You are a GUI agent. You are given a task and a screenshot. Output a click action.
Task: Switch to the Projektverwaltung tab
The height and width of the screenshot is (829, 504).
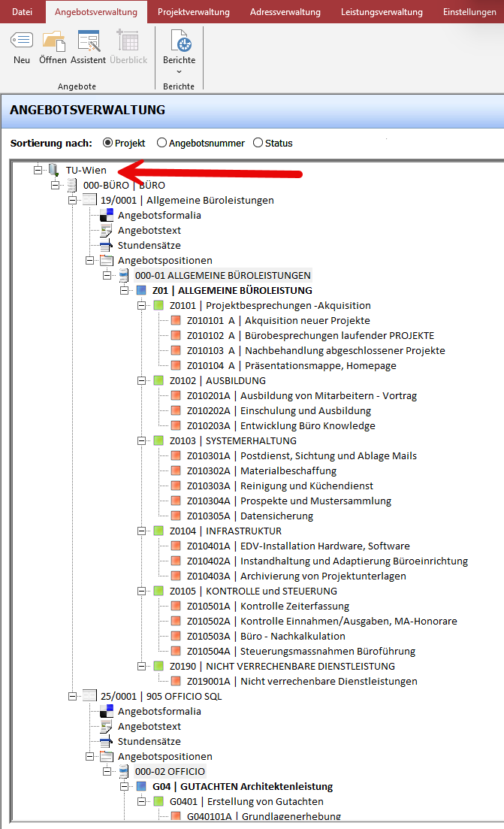pyautogui.click(x=195, y=12)
